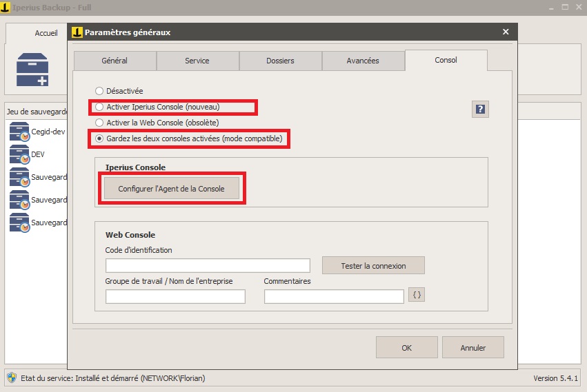Click the Paramètres généraux dialog logo icon

tap(77, 32)
